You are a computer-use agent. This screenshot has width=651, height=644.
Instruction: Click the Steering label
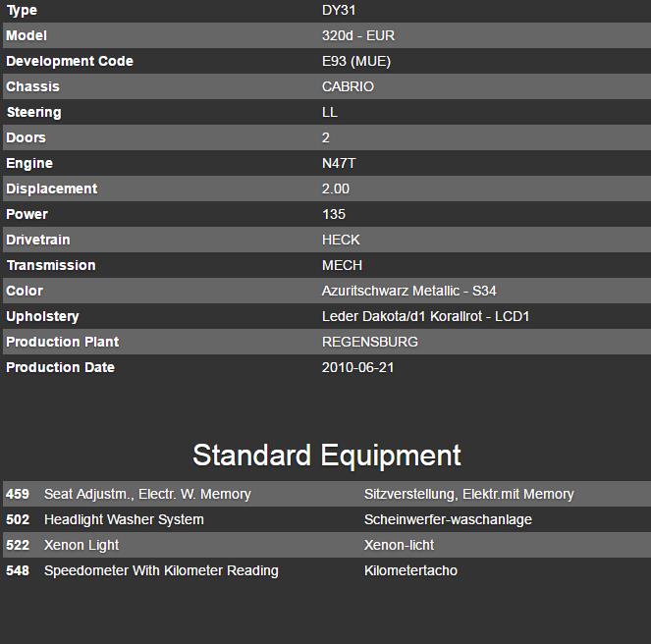click(x=33, y=113)
